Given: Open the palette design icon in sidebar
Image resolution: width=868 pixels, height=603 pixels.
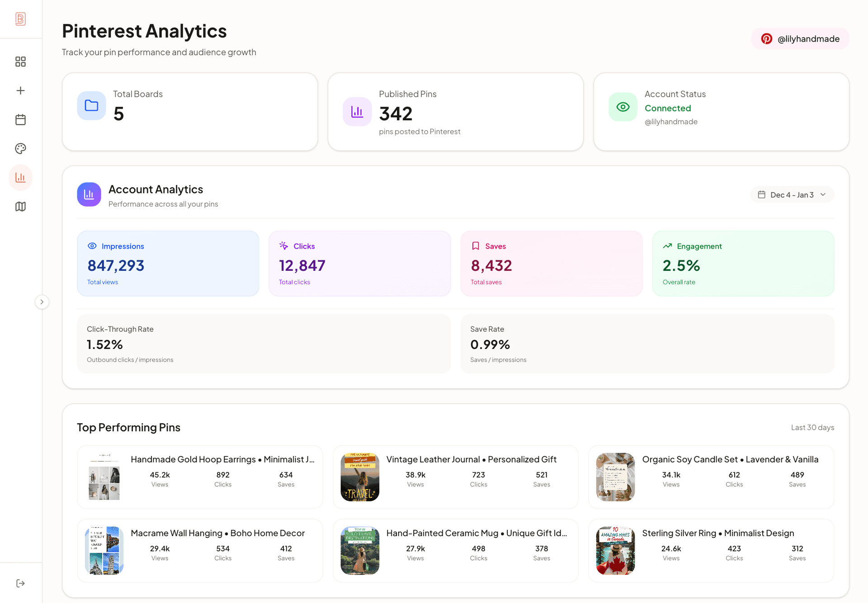Looking at the screenshot, I should [x=20, y=148].
